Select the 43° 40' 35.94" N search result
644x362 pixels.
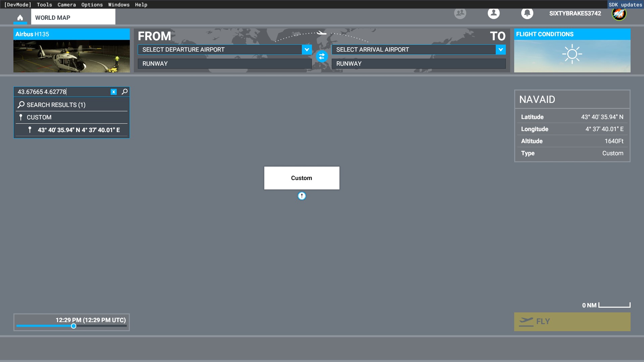[x=78, y=130]
